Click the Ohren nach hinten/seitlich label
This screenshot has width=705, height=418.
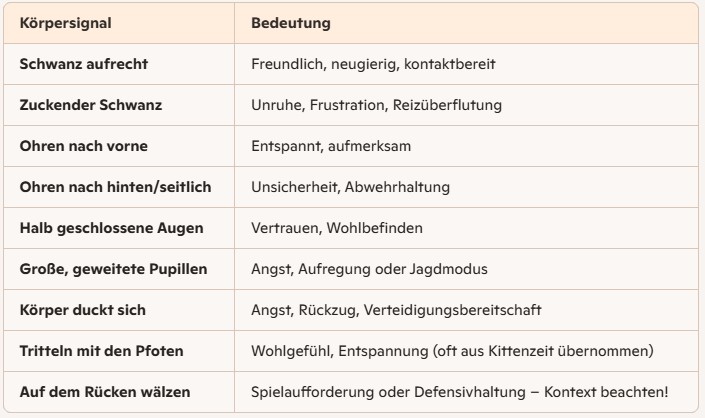pyautogui.click(x=116, y=187)
